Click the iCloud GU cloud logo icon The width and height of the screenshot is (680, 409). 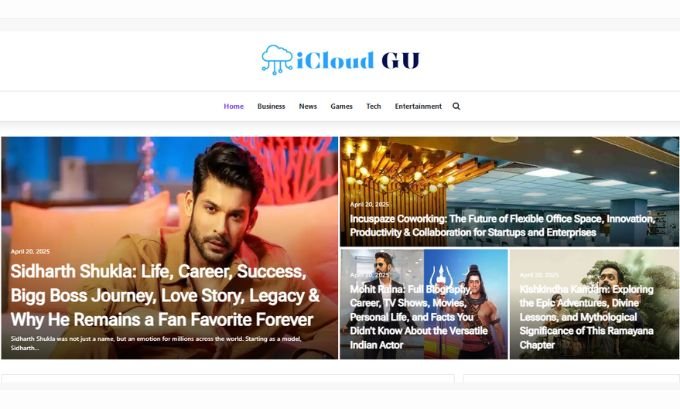click(277, 60)
